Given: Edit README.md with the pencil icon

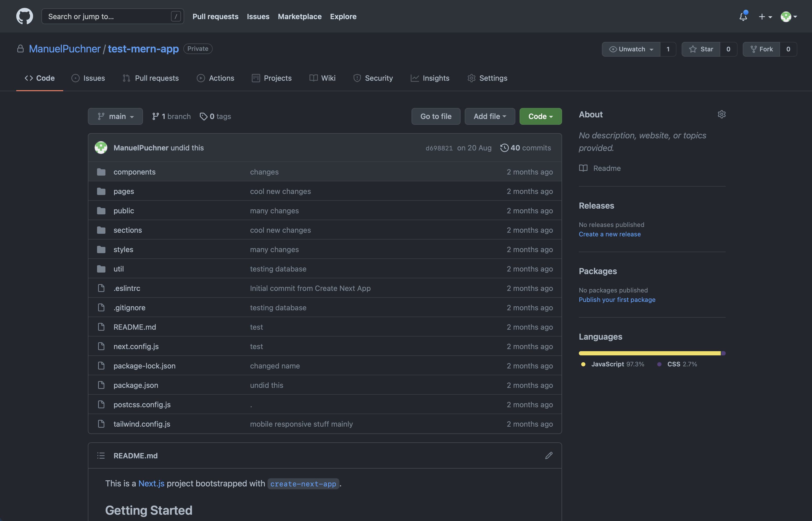Looking at the screenshot, I should 549,455.
